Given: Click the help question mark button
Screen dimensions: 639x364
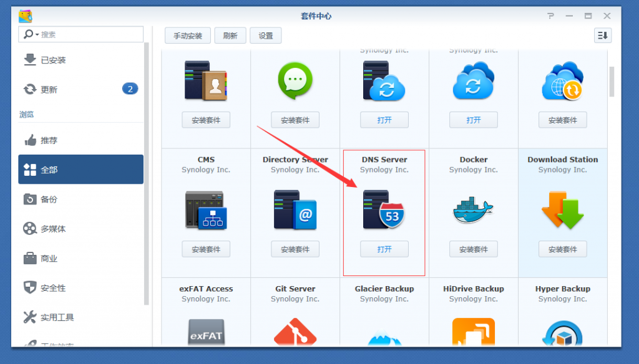Looking at the screenshot, I should (x=550, y=16).
